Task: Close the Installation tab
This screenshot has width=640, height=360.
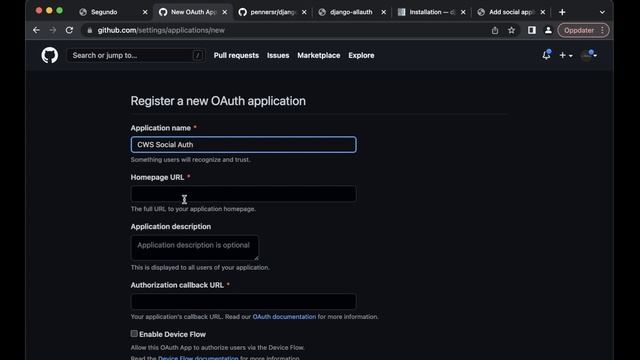Action: pos(463,12)
